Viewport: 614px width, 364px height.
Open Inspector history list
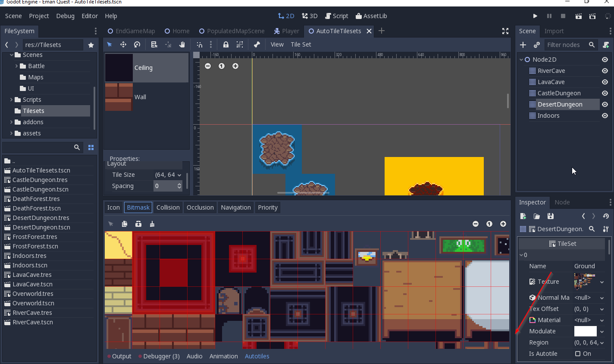click(606, 216)
